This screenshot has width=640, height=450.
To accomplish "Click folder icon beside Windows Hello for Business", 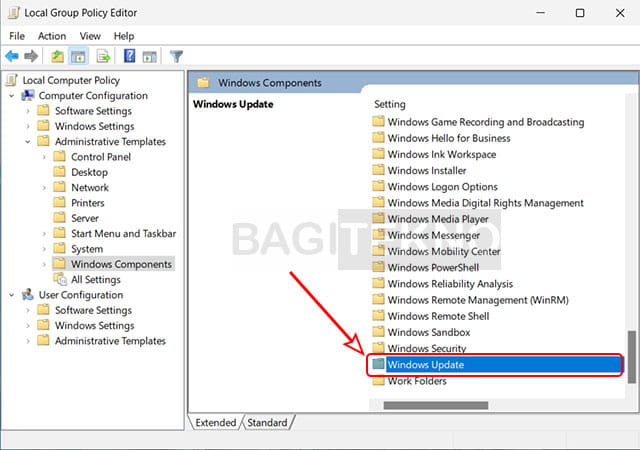I will (x=378, y=138).
